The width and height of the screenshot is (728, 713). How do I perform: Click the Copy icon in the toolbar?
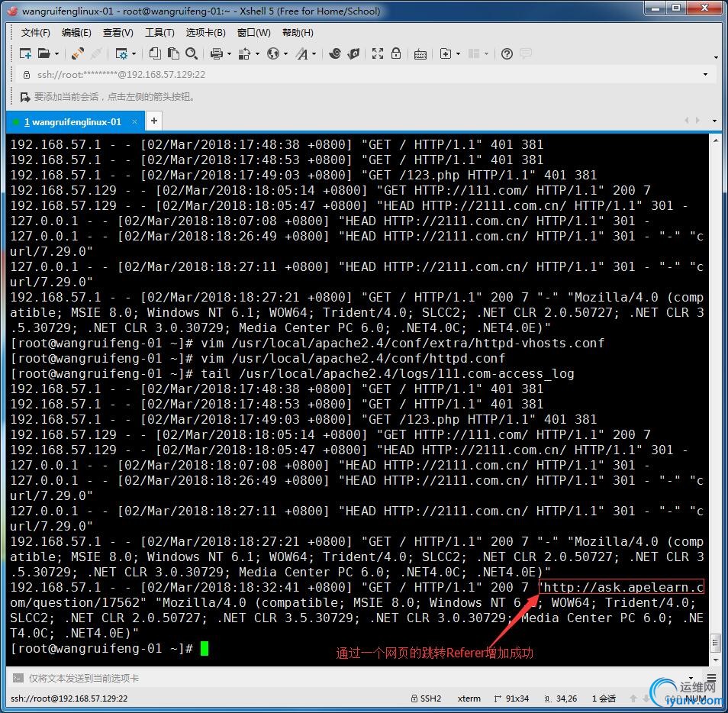click(155, 53)
